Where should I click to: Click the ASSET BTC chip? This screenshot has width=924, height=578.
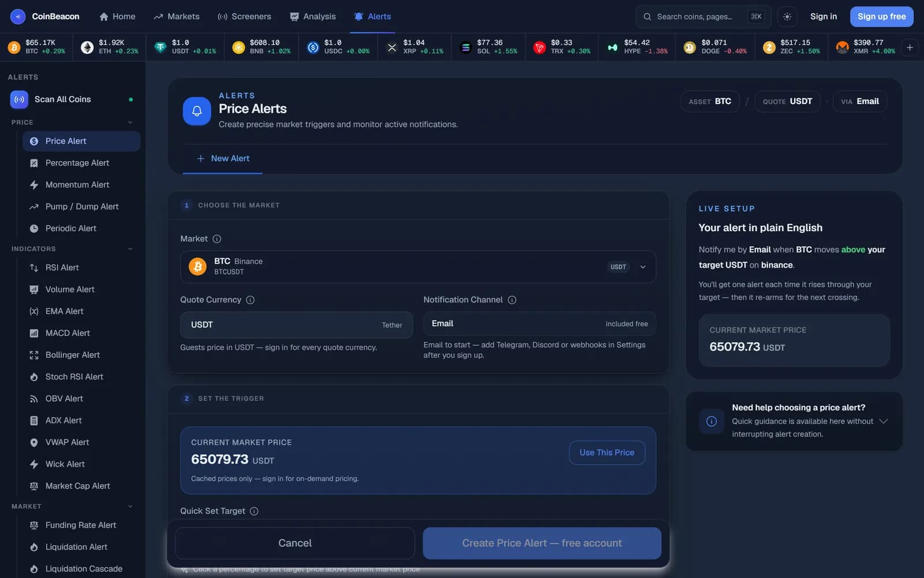click(710, 102)
